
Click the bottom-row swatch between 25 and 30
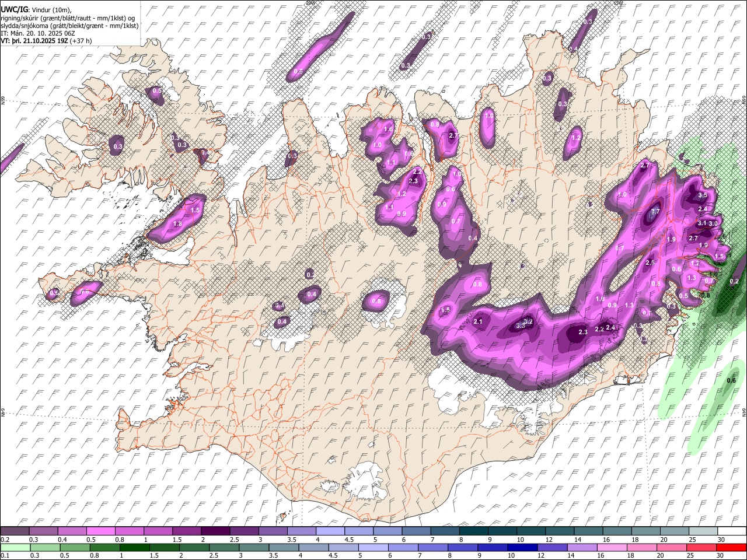click(x=701, y=548)
